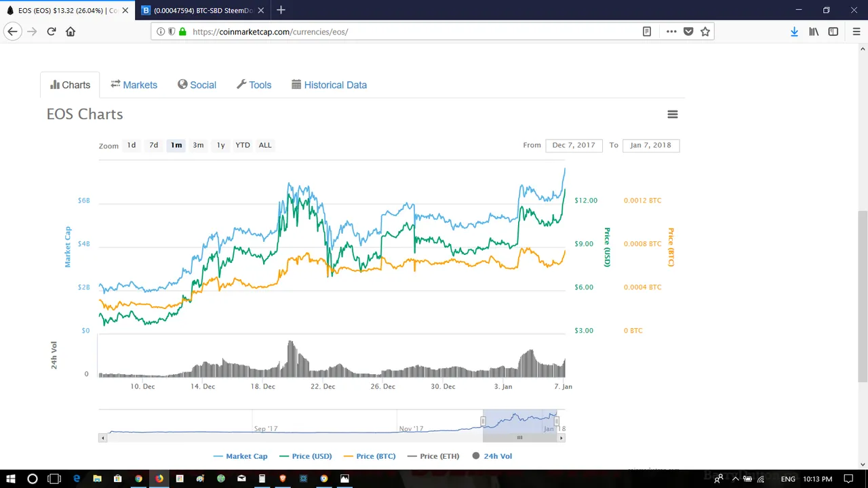Open the Firefox downloads panel
This screenshot has width=868, height=488.
(794, 31)
